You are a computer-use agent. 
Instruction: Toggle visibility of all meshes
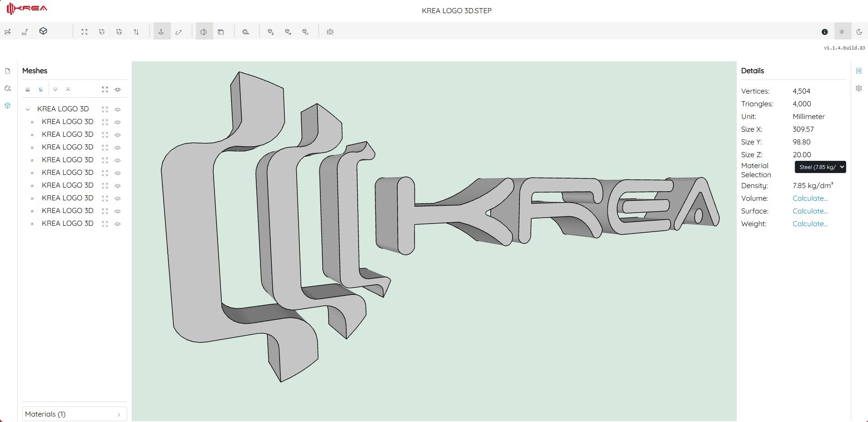117,89
